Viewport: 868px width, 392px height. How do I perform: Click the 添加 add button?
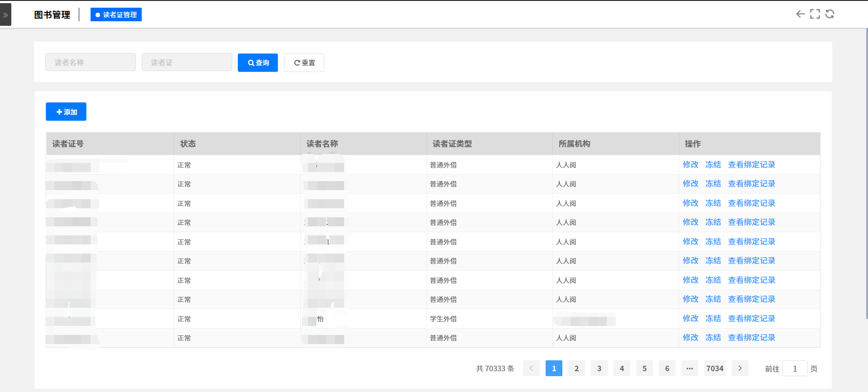(x=66, y=112)
